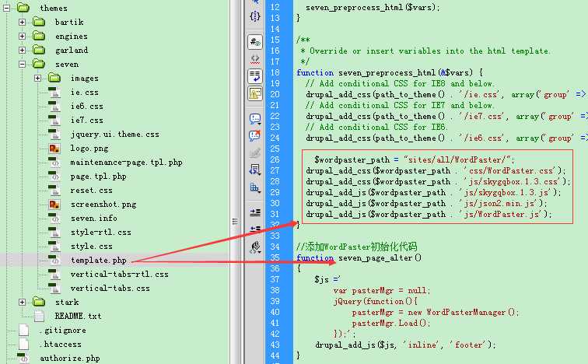The height and width of the screenshot is (364, 588).
Task: Click the Remove Comment icon
Action: [x=255, y=135]
